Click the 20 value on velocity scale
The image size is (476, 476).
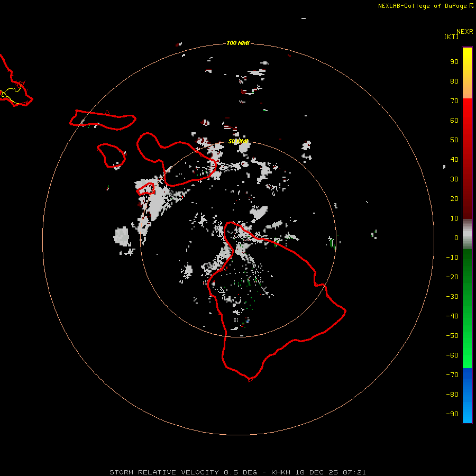tap(454, 198)
